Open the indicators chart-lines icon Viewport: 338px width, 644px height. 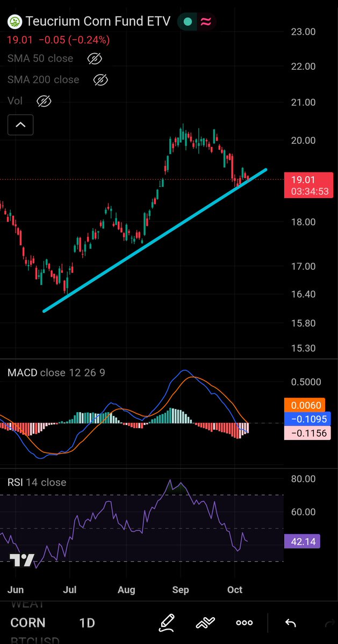(x=205, y=623)
